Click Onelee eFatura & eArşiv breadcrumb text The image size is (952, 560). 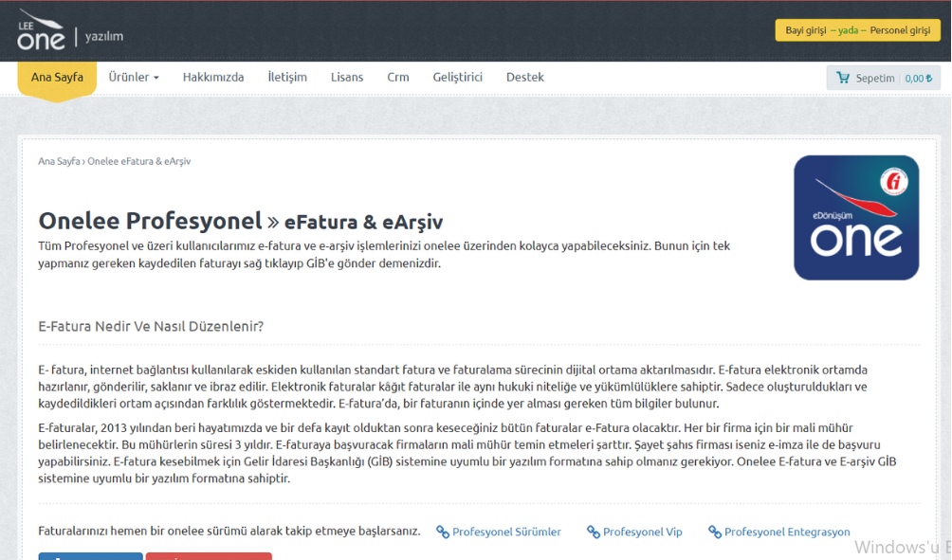(x=139, y=161)
